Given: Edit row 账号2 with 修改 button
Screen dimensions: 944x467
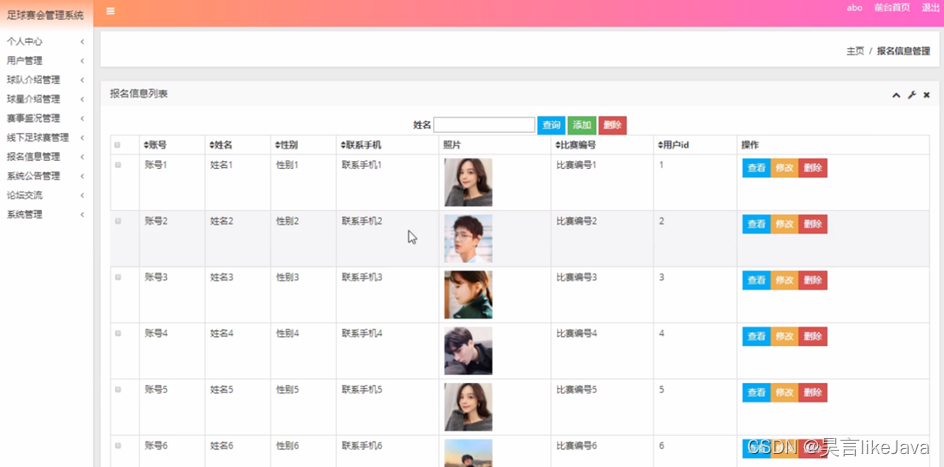Looking at the screenshot, I should click(x=784, y=224).
